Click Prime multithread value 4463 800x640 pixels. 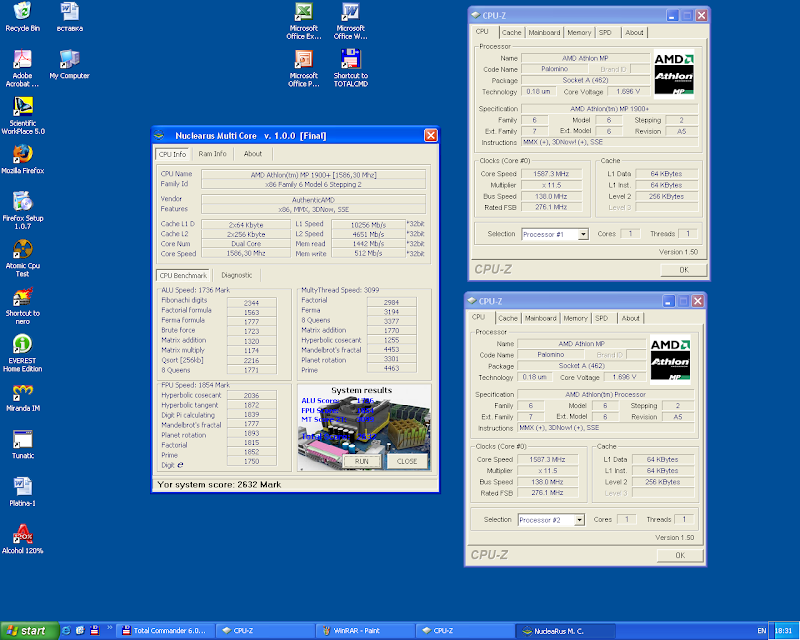pos(391,368)
